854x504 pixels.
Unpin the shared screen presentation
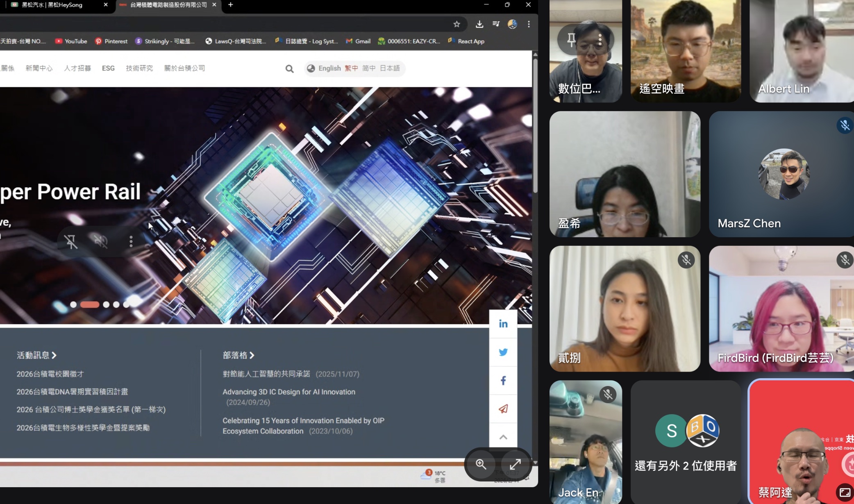[x=71, y=241]
